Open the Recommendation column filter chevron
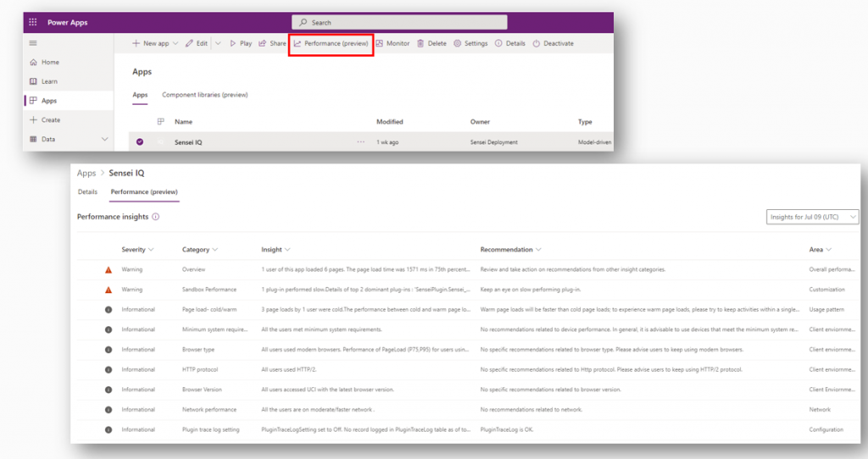 (538, 250)
